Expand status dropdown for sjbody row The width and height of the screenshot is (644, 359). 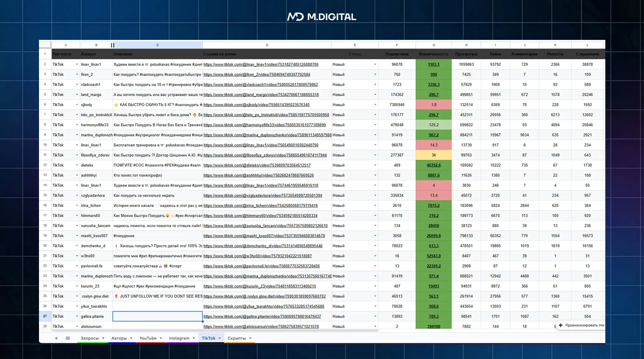[375, 105]
